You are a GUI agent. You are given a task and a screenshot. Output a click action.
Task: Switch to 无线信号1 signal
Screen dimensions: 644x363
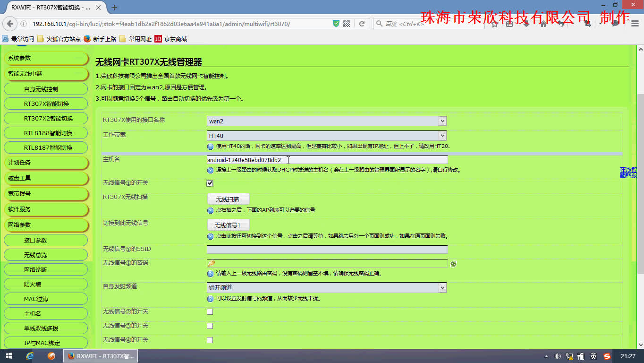228,225
